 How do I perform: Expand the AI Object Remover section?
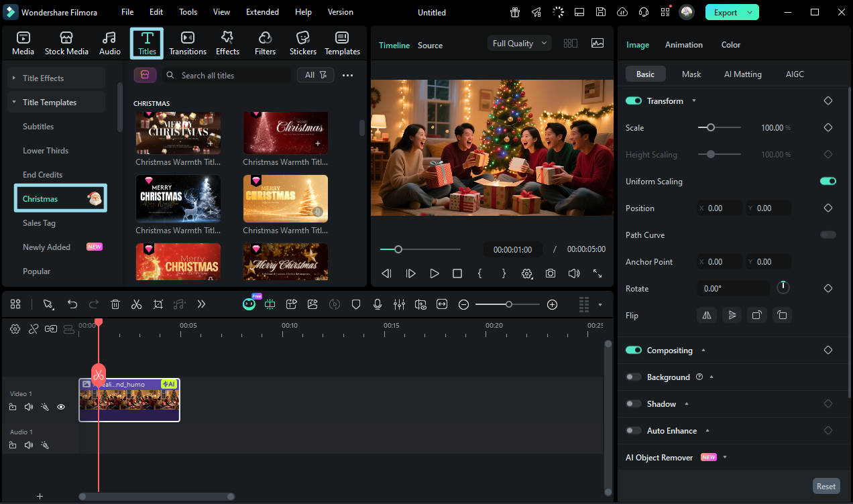725,457
